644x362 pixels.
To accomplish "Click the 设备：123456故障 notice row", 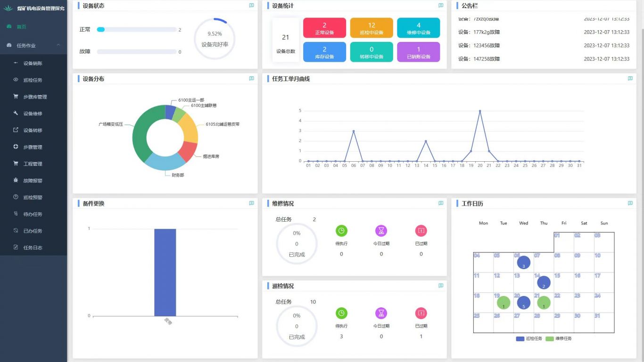I will point(544,45).
